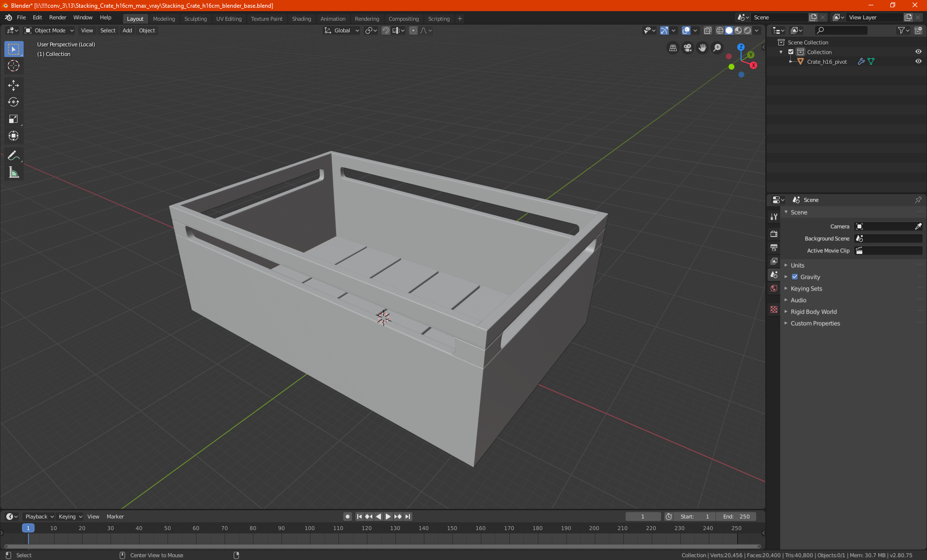Click the Object menu in header

147,30
